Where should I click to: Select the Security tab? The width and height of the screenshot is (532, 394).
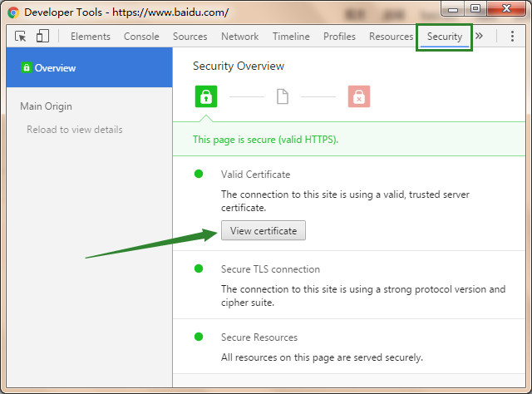click(445, 37)
